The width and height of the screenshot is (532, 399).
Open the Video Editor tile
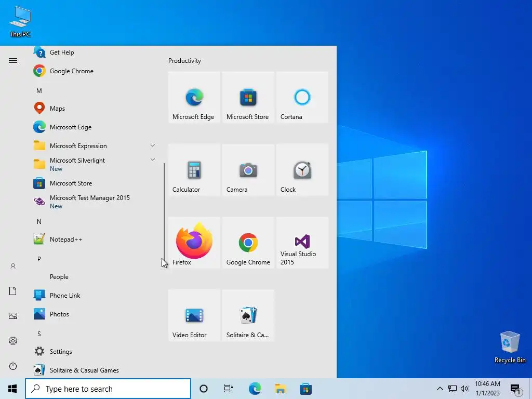pos(194,315)
